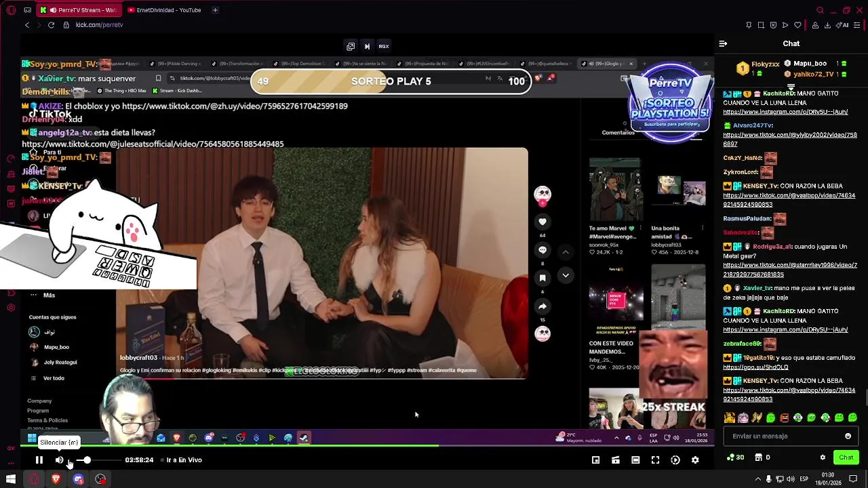This screenshot has height=488, width=868.
Task: Send message with green Chat button
Action: pos(846,457)
